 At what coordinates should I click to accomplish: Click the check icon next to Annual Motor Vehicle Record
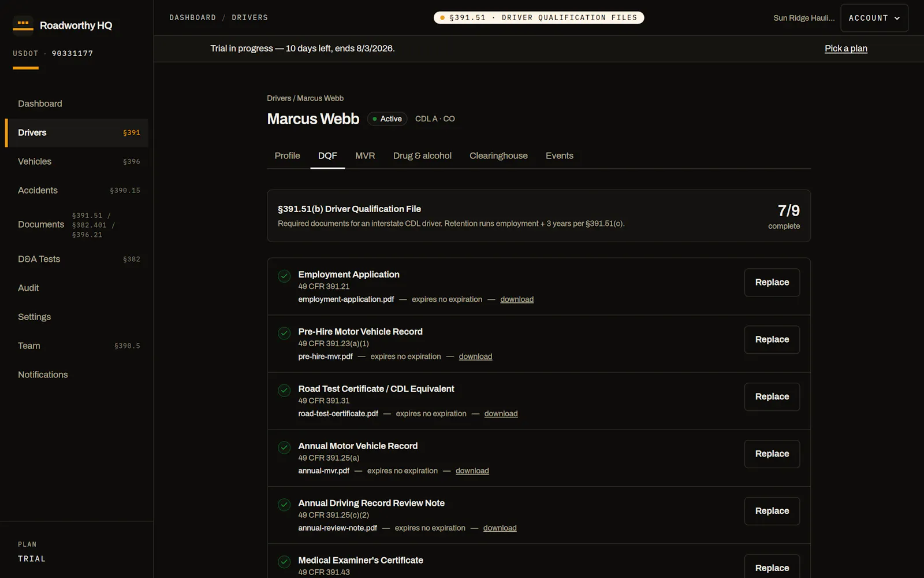pyautogui.click(x=284, y=448)
